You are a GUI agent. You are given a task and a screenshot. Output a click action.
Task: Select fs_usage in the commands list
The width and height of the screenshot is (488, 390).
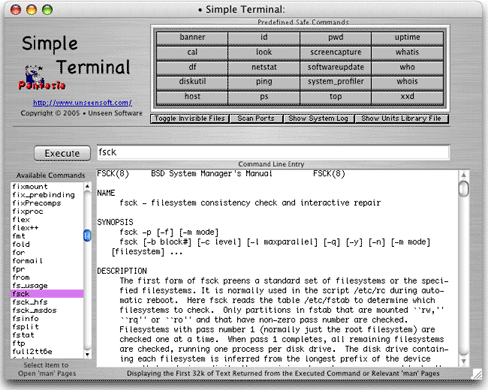tap(47, 286)
